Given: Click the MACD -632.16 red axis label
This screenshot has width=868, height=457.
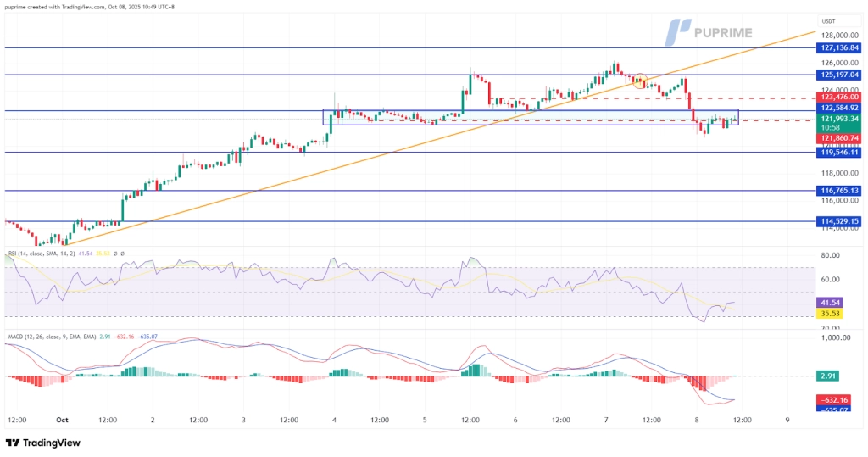Looking at the screenshot, I should tap(835, 399).
